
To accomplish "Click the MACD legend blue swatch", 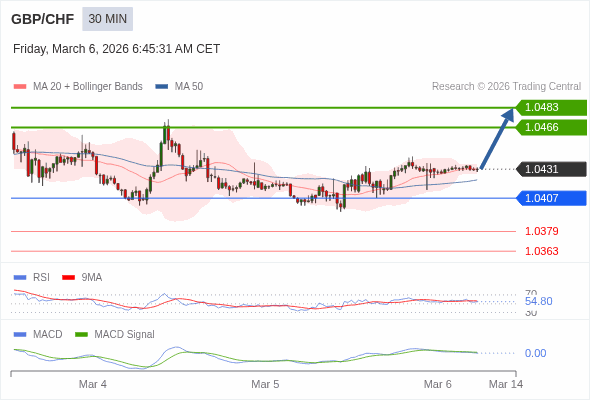I will [x=20, y=335].
